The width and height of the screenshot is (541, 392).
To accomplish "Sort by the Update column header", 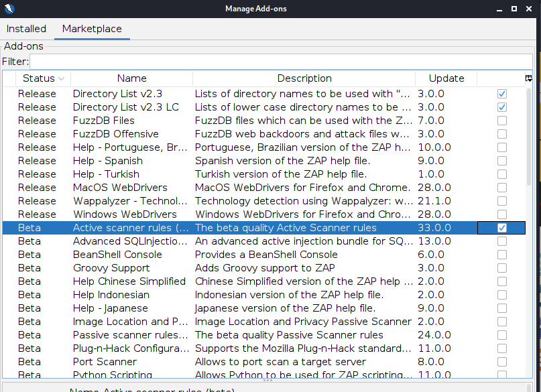I will [446, 78].
